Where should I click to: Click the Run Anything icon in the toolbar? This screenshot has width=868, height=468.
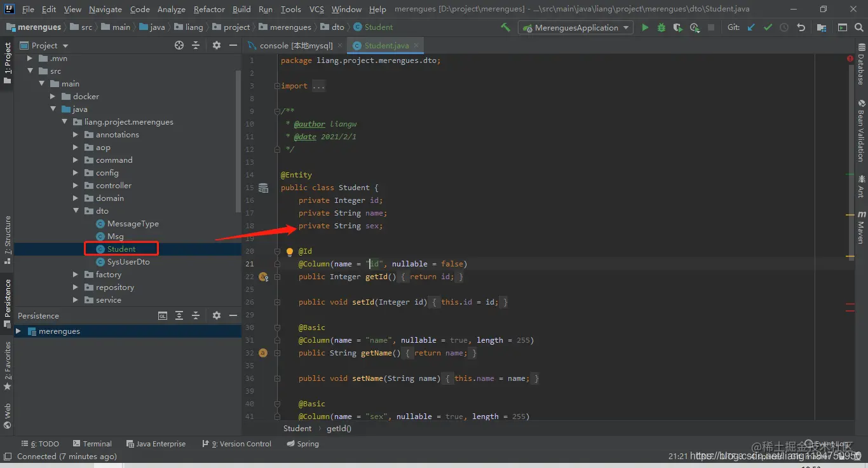(x=843, y=27)
